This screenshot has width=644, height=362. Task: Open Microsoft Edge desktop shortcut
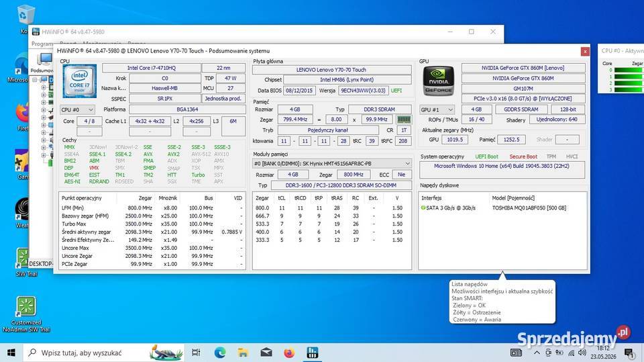[21, 68]
